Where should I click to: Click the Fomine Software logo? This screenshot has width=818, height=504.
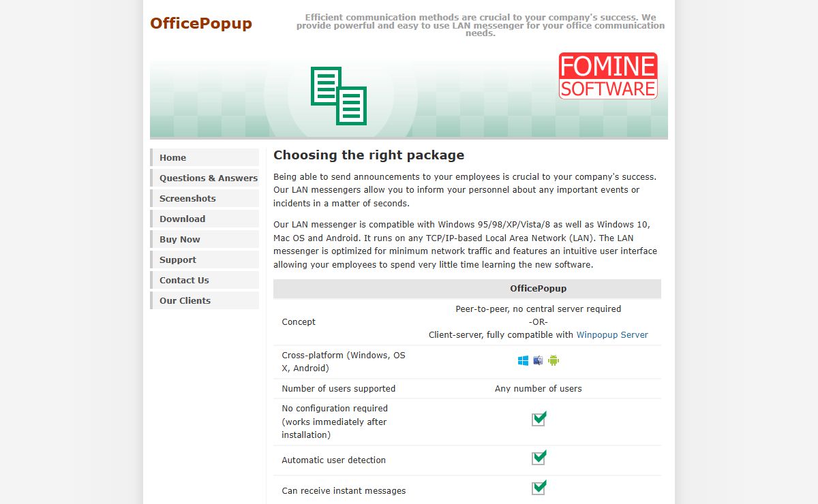click(x=608, y=76)
